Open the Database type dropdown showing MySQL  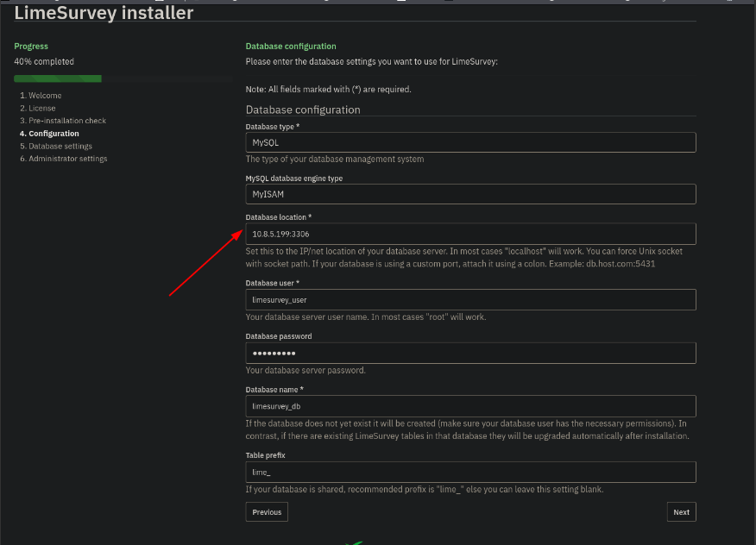pyautogui.click(x=470, y=142)
